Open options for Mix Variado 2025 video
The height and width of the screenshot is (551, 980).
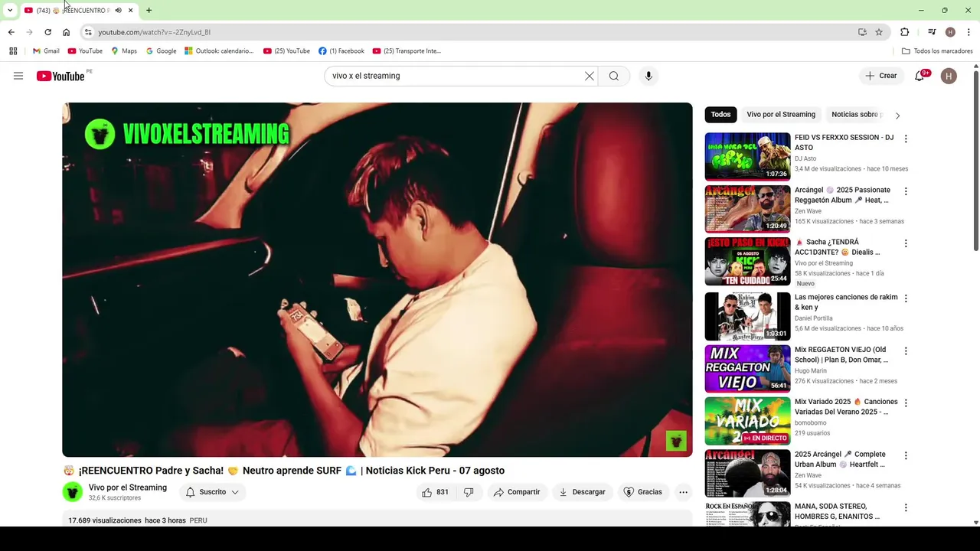(x=906, y=403)
